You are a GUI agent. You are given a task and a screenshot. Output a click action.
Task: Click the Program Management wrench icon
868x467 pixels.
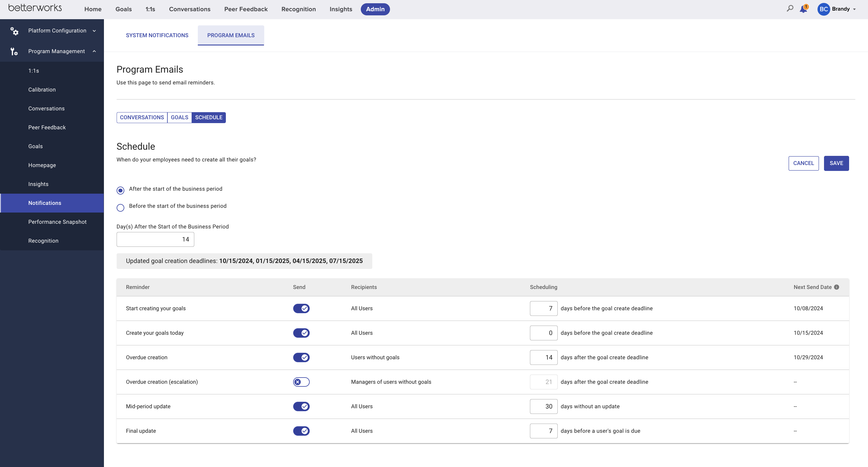pos(14,51)
